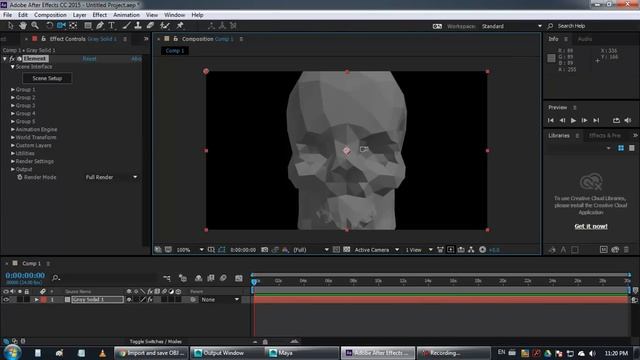Click the Always Preview This View icon
Viewport: 640px width, 360px height.
click(x=158, y=249)
